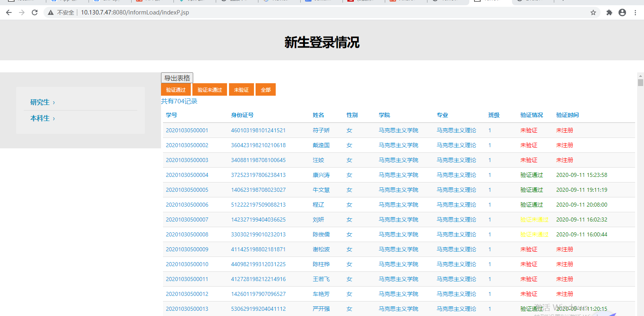Image resolution: width=644 pixels, height=316 pixels.
Task: Click the 验证情况 column header
Action: (x=532, y=115)
